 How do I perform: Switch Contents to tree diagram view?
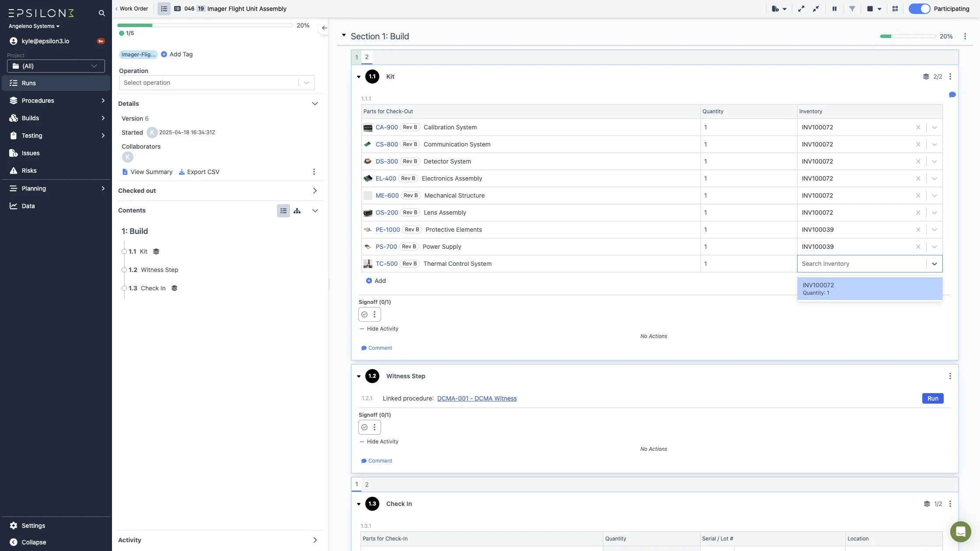pos(297,211)
